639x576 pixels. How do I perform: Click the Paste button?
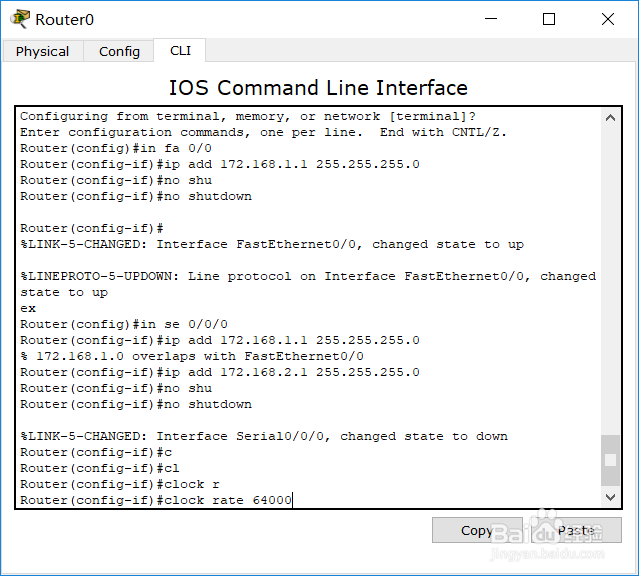pos(576,530)
